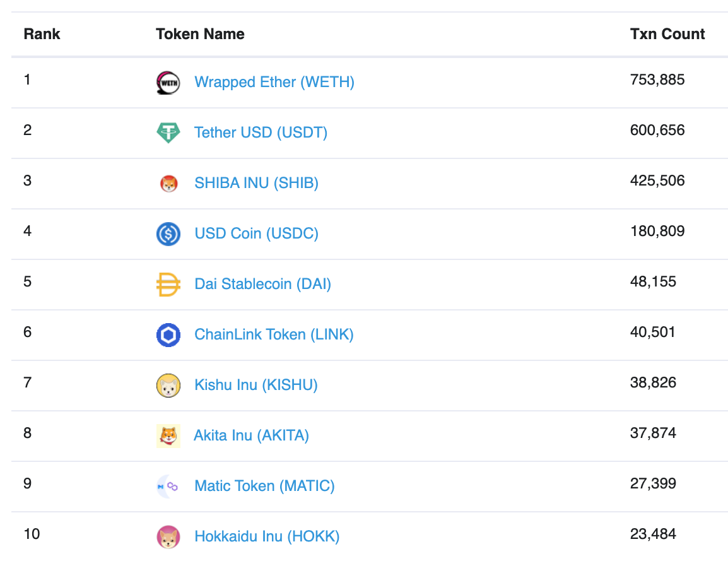Click the blue USD Coin logo
The image size is (728, 573).
(168, 234)
